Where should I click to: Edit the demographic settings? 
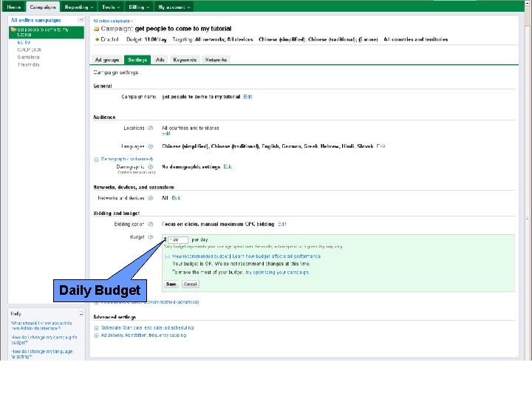click(x=228, y=166)
